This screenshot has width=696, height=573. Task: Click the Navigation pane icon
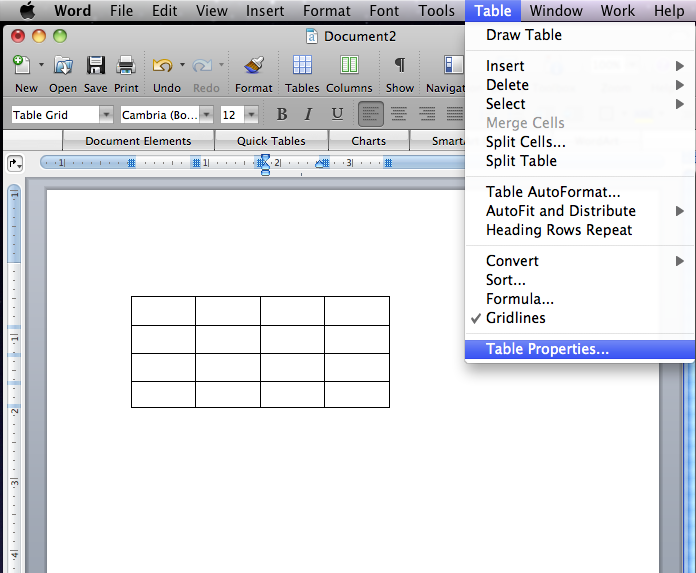pyautogui.click(x=454, y=65)
